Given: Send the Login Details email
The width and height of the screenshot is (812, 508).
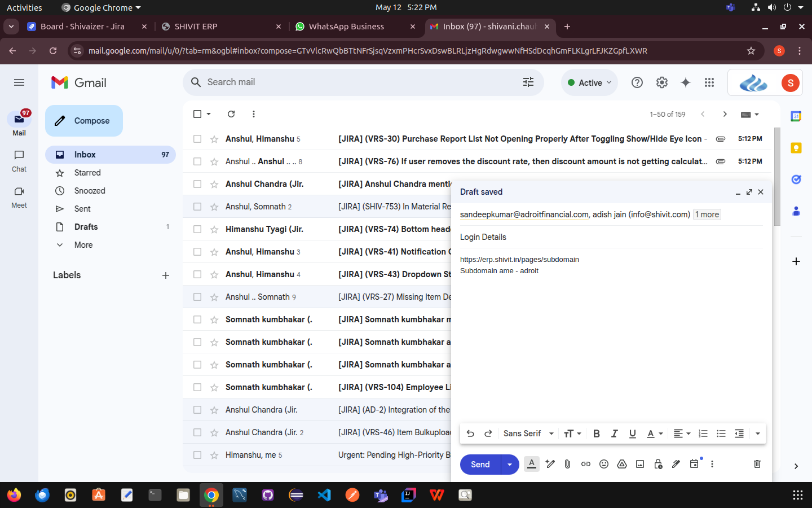Looking at the screenshot, I should (x=480, y=465).
